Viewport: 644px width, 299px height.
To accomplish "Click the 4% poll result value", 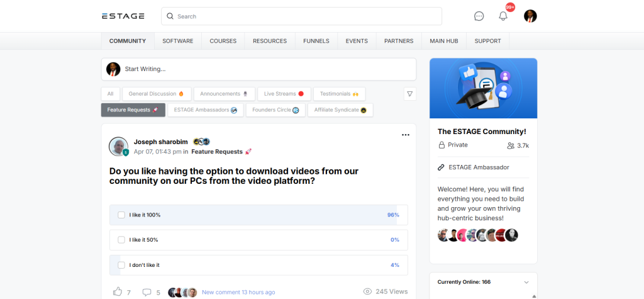I will [395, 265].
